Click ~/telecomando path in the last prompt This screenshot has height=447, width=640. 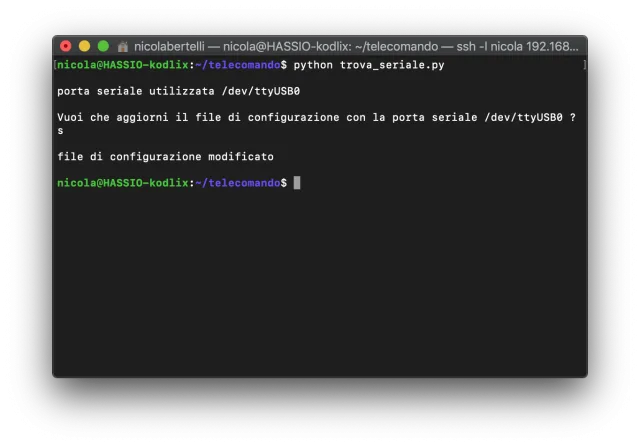click(237, 183)
